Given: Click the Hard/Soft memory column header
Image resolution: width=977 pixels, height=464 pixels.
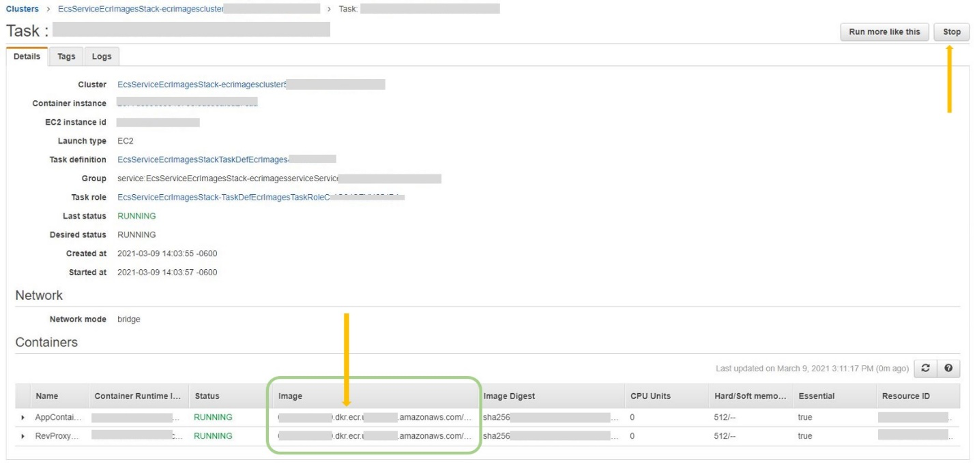Looking at the screenshot, I should click(751, 396).
